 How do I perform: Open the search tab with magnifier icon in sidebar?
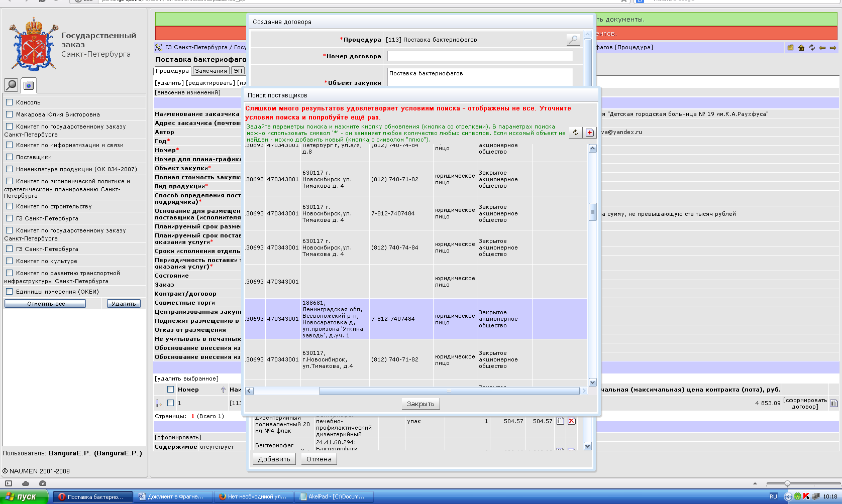click(11, 85)
